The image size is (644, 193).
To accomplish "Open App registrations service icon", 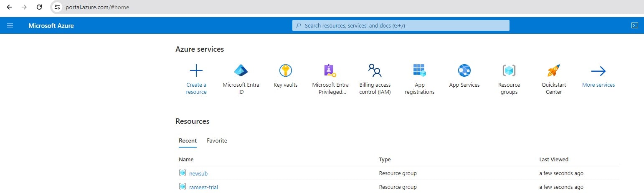I will tap(420, 70).
